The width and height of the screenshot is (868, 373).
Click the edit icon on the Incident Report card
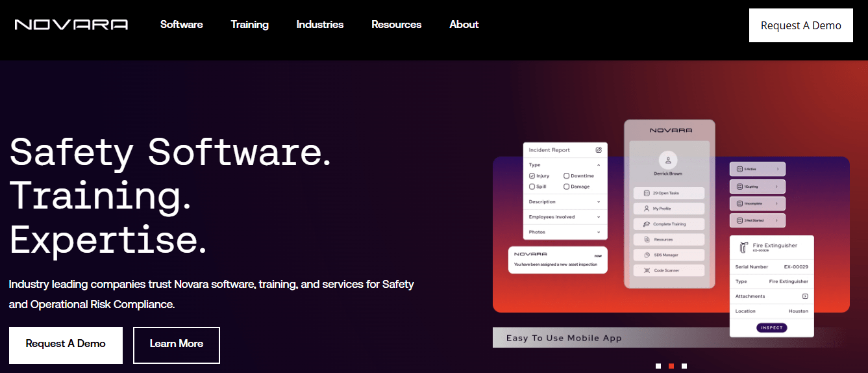tap(599, 150)
